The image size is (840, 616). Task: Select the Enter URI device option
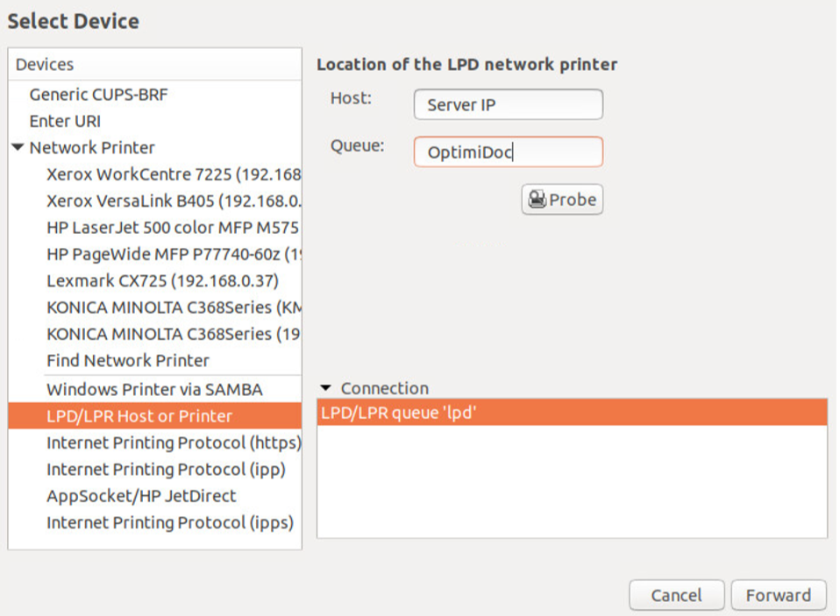pos(65,121)
